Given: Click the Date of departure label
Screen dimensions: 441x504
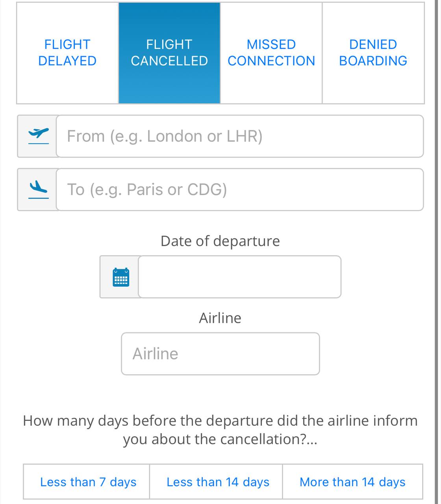Looking at the screenshot, I should pyautogui.click(x=220, y=241).
